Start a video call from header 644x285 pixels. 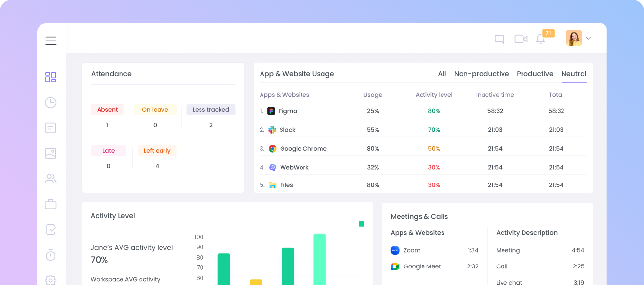(x=521, y=39)
